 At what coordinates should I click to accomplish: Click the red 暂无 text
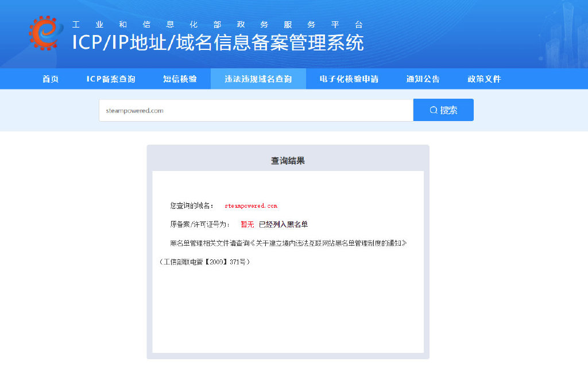click(x=247, y=224)
